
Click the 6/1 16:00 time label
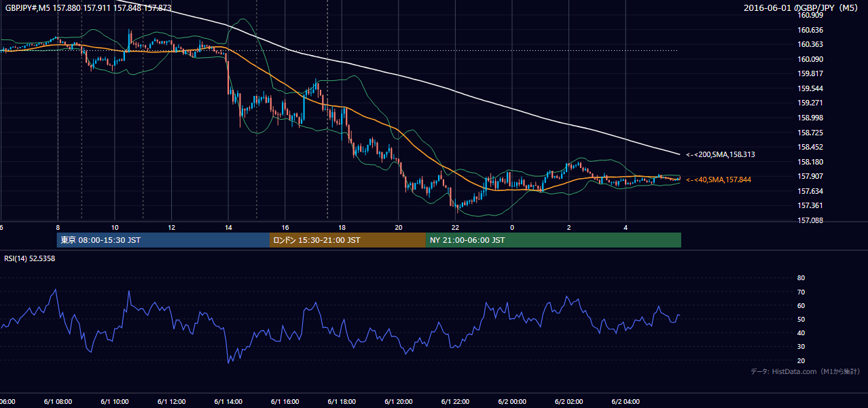[285, 402]
